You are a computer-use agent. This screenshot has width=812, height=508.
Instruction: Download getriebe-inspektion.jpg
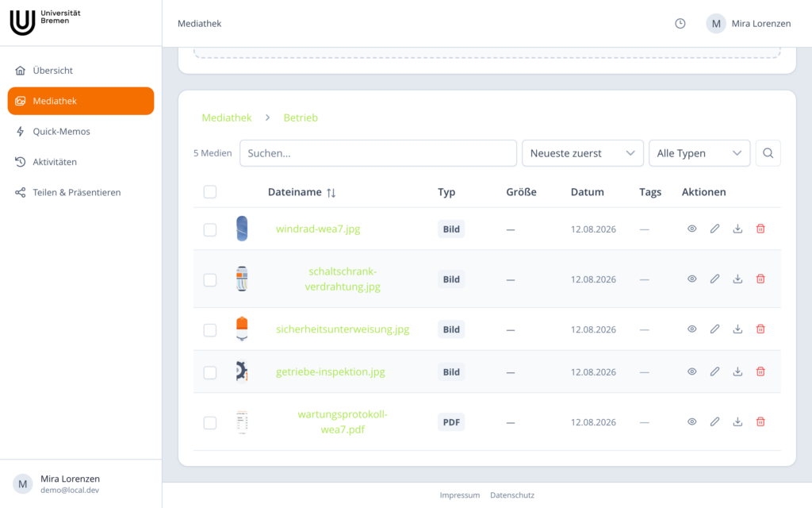[x=737, y=371]
